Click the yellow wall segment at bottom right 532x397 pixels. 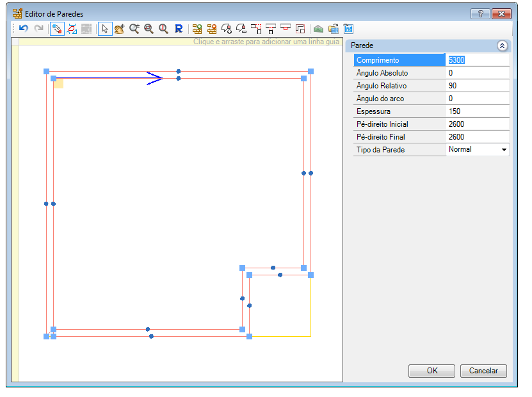click(282, 337)
